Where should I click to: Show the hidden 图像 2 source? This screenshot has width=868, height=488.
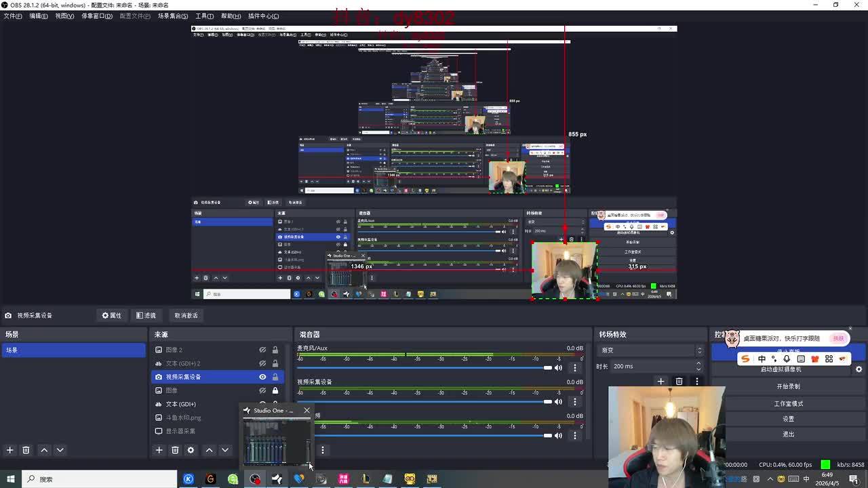pyautogui.click(x=262, y=350)
